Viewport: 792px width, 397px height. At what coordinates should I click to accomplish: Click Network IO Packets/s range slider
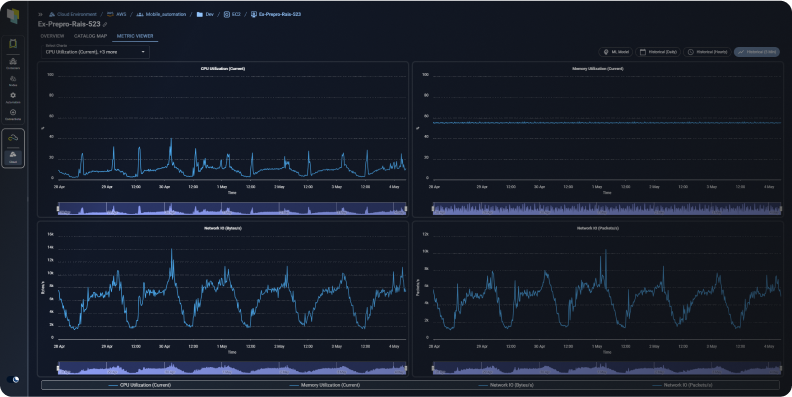click(607, 368)
